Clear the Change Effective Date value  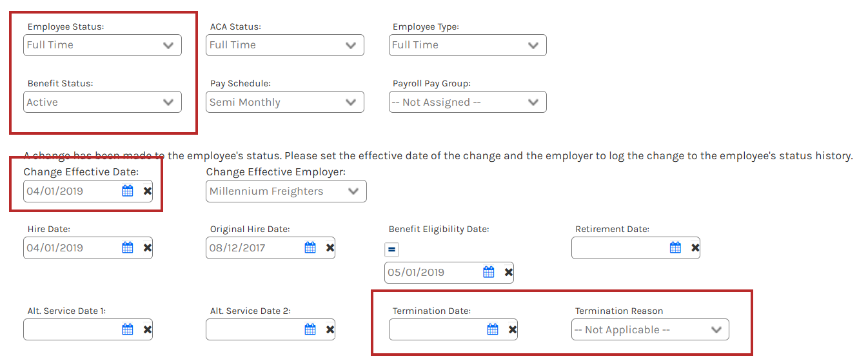pyautogui.click(x=148, y=191)
